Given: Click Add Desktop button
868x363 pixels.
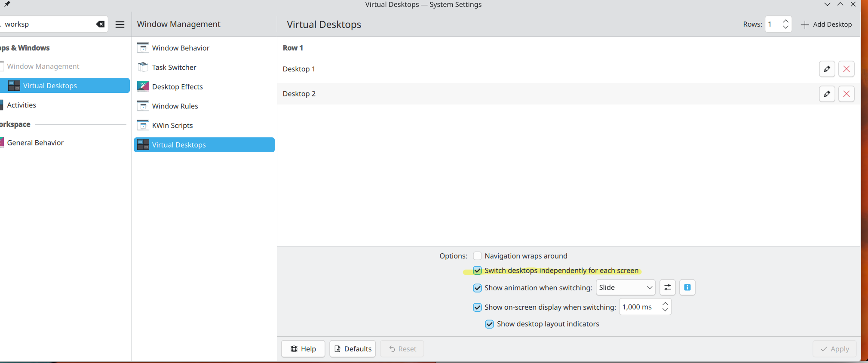Looking at the screenshot, I should pos(826,25).
